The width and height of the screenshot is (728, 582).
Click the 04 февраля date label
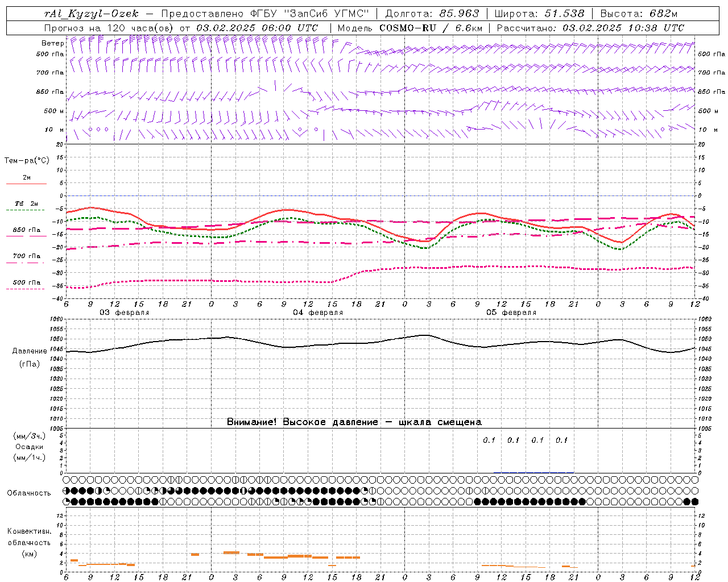[318, 313]
